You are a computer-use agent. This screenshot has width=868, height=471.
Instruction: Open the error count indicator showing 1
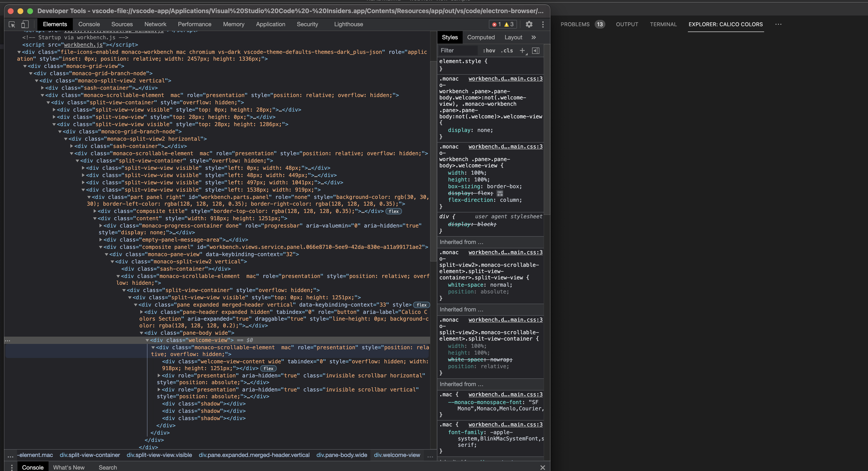coord(497,24)
